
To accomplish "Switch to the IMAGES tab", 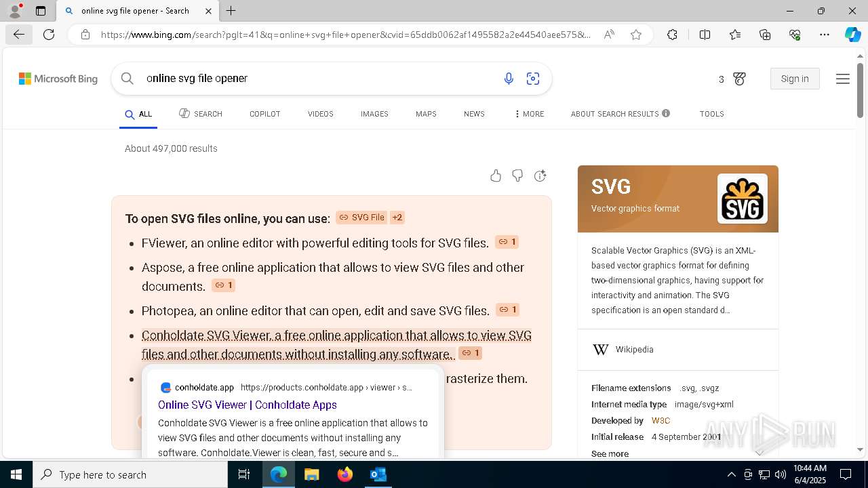I will click(x=374, y=114).
